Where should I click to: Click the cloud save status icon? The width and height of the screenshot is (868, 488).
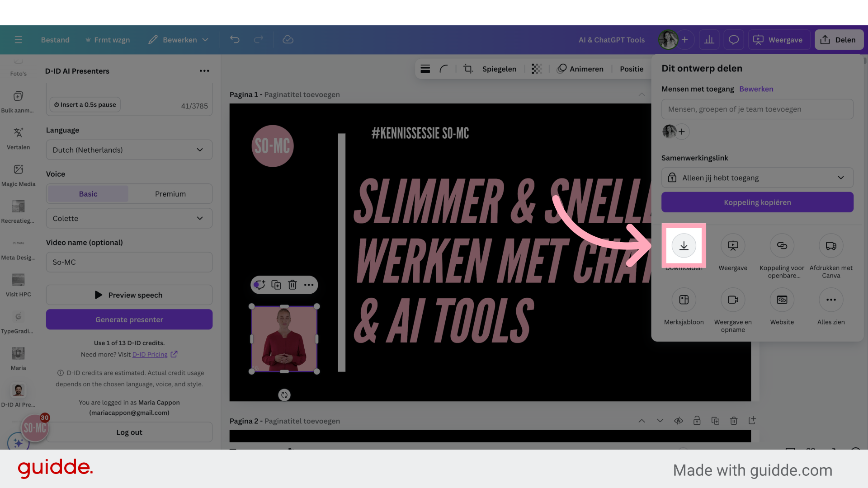(x=288, y=40)
